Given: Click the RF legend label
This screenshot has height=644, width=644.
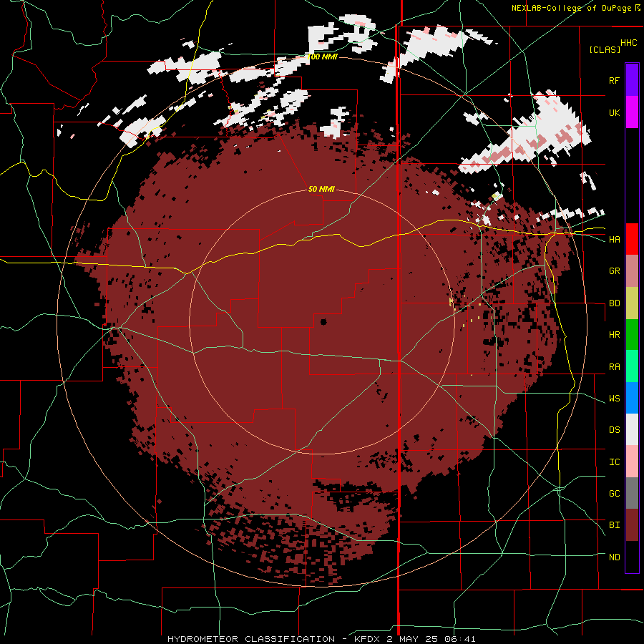Looking at the screenshot, I should click(x=614, y=80).
